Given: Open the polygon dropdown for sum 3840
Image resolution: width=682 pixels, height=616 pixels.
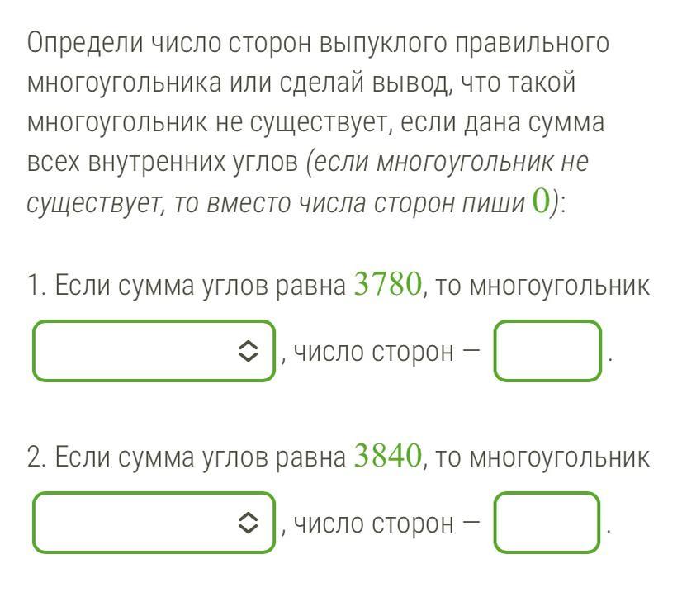Looking at the screenshot, I should (x=153, y=523).
